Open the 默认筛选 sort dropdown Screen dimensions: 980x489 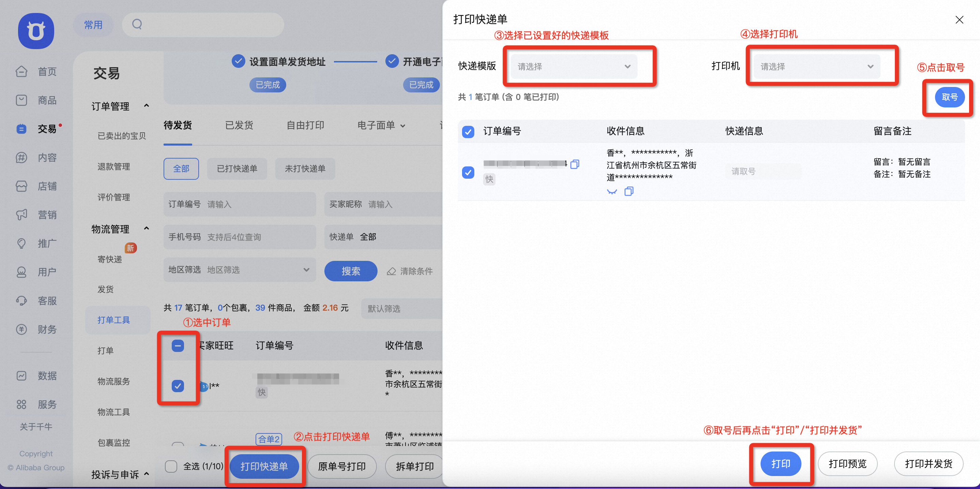402,309
